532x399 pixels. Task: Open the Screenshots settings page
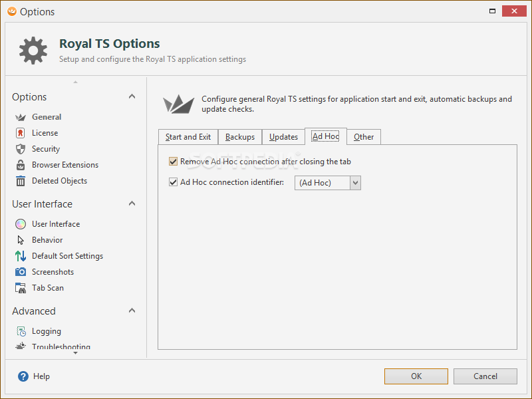coord(53,272)
